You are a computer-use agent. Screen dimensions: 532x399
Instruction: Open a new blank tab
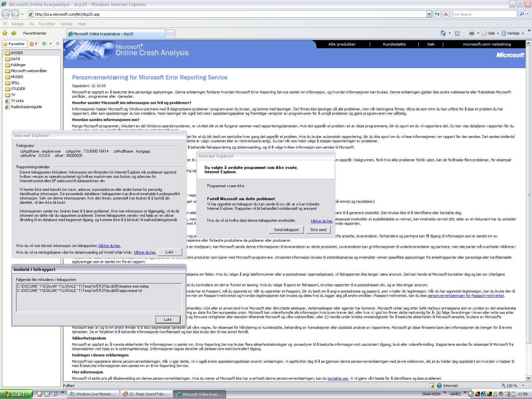click(170, 34)
